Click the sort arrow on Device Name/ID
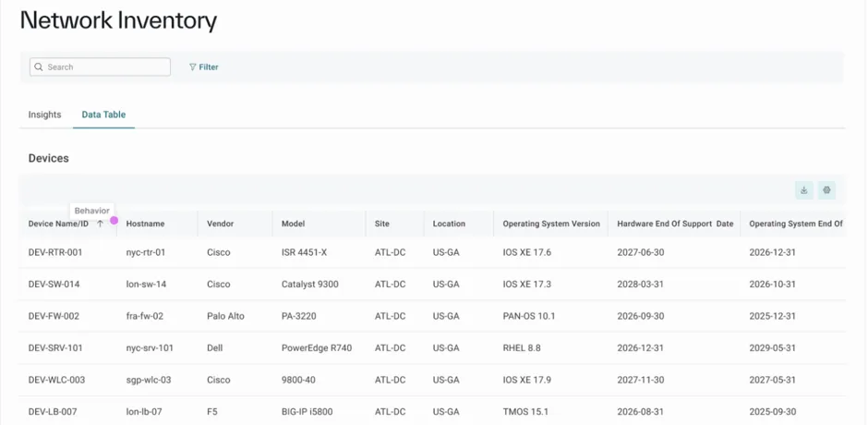The height and width of the screenshot is (425, 868). pyautogui.click(x=100, y=224)
